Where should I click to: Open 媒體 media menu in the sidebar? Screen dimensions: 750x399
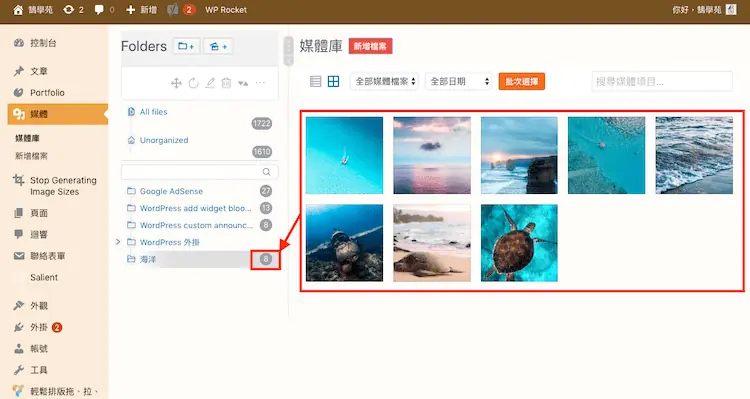[x=57, y=114]
